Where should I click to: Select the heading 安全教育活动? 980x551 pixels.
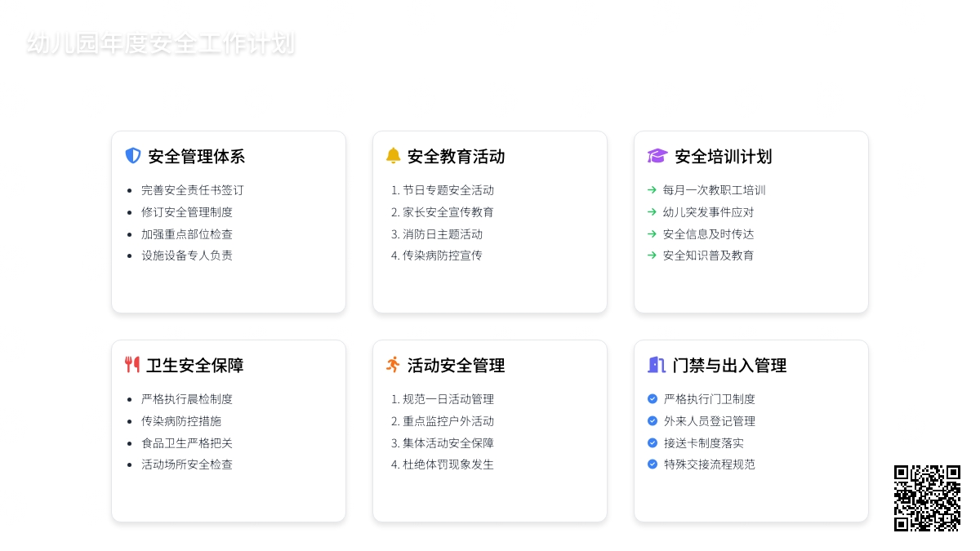[457, 156]
